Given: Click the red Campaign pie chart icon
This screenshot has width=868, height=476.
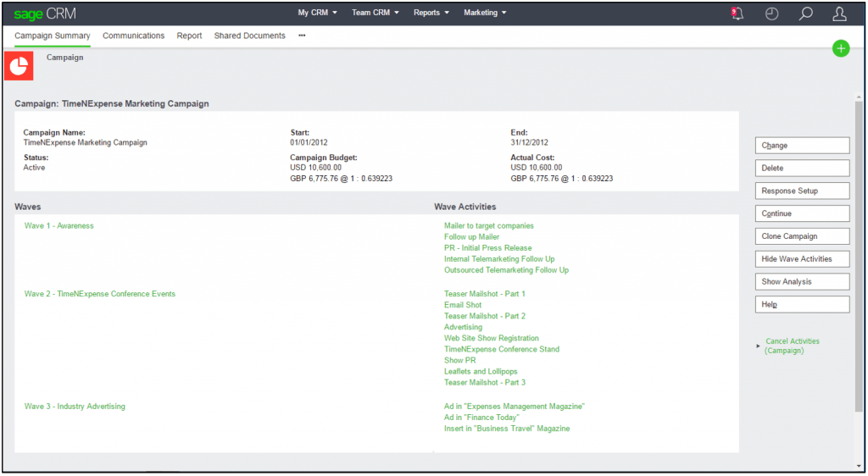Looking at the screenshot, I should tap(19, 66).
